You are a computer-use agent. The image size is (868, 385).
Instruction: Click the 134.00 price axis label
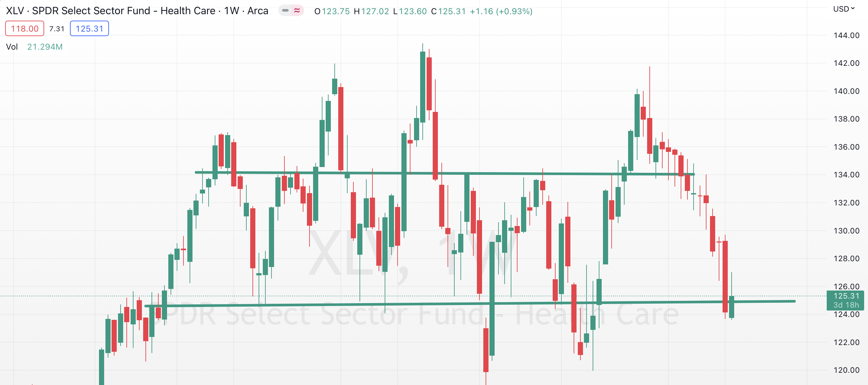coord(846,174)
